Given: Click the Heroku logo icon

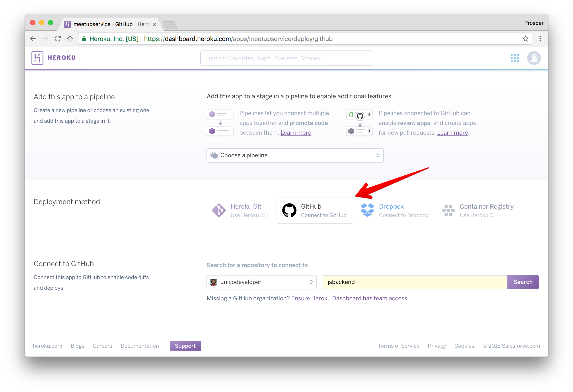Looking at the screenshot, I should click(37, 58).
